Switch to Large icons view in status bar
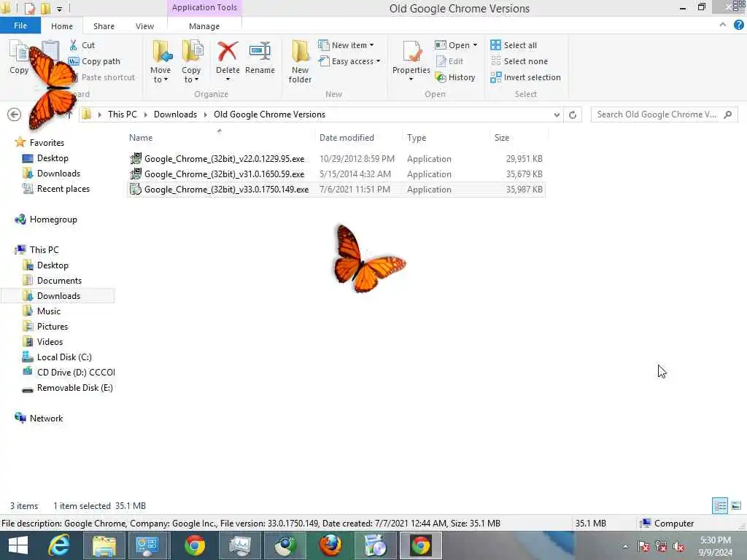747x560 pixels. 736,506
